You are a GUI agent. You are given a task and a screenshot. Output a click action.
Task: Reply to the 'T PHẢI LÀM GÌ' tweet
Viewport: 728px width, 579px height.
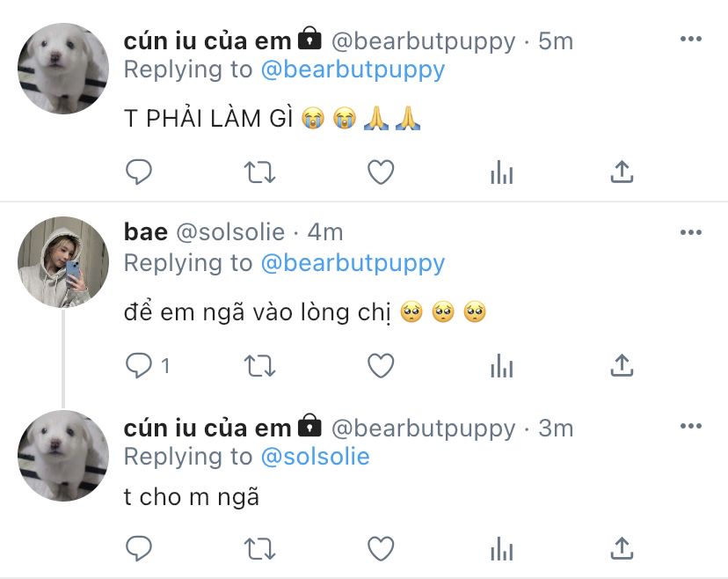139,172
